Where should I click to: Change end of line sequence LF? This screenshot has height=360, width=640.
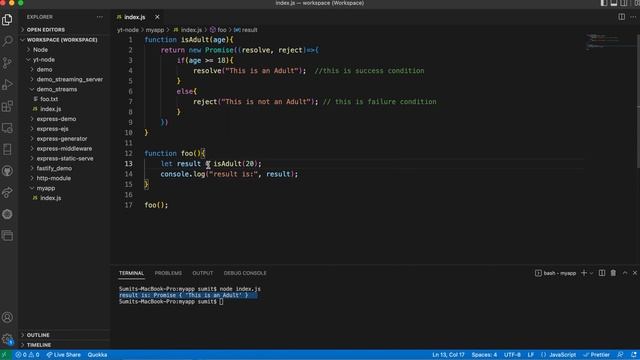[531, 355]
